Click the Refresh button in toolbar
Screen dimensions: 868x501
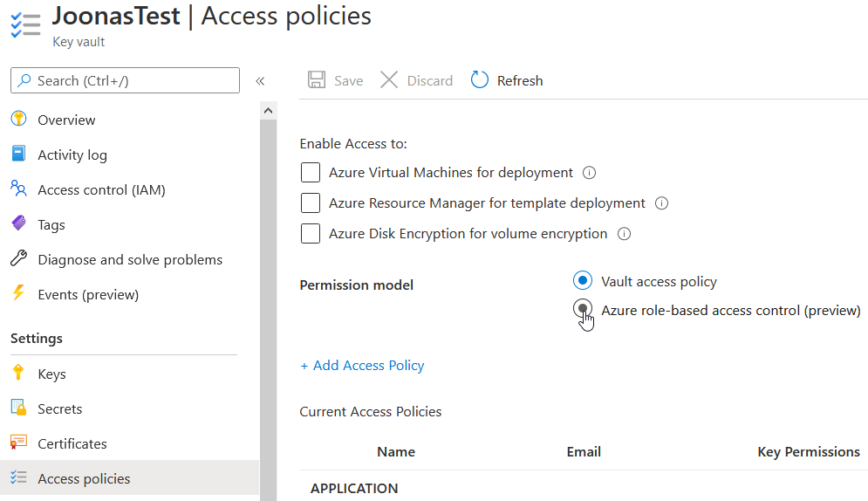click(x=507, y=80)
